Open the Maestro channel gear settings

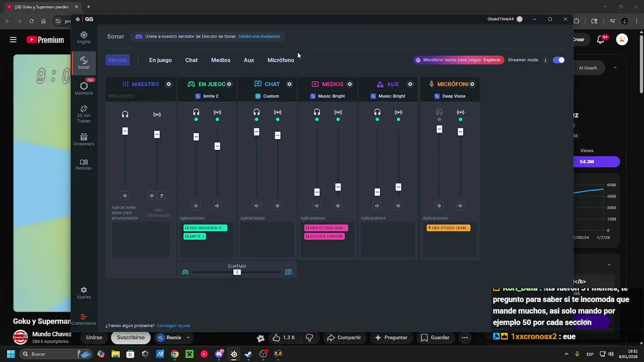(169, 84)
